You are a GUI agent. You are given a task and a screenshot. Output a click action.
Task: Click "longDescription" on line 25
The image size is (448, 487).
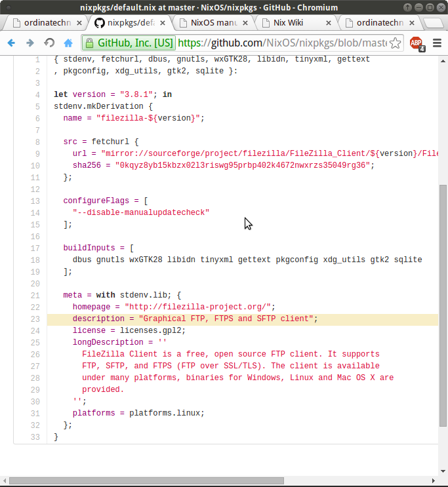click(x=108, y=342)
